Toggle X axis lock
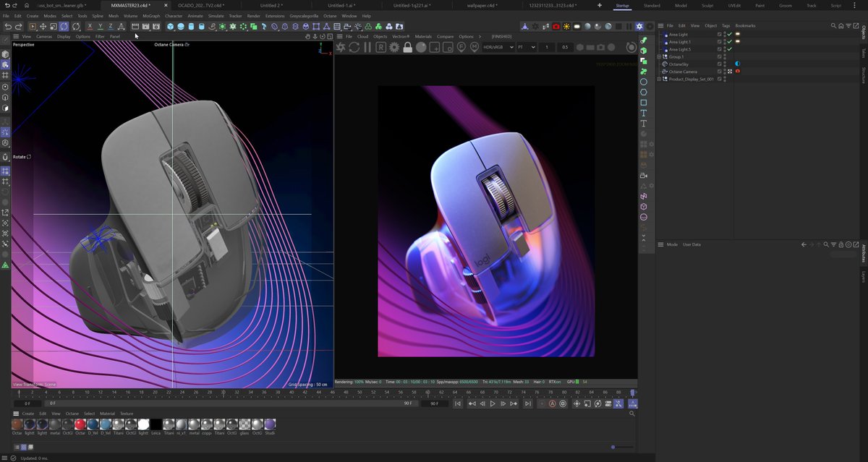This screenshot has height=462, width=868. [89, 26]
